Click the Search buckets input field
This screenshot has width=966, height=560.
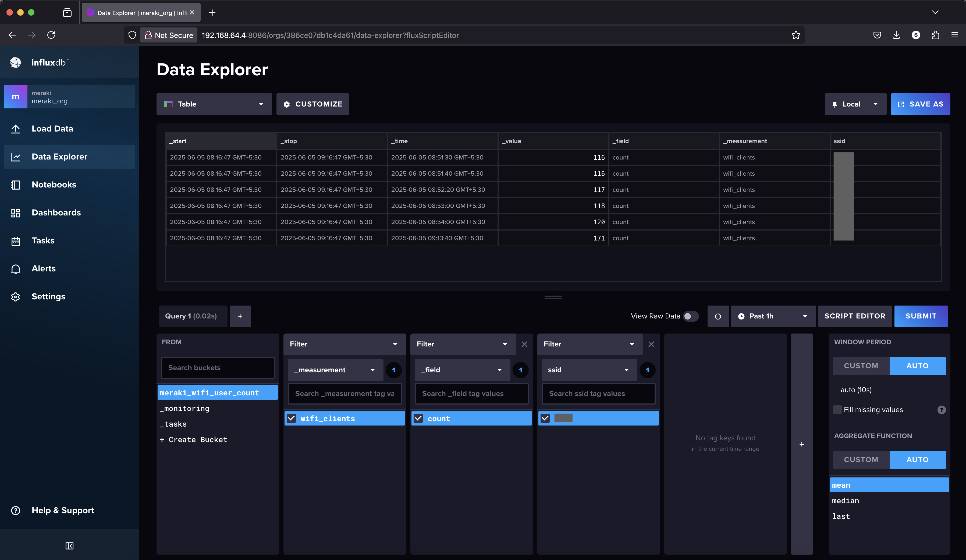coord(217,368)
